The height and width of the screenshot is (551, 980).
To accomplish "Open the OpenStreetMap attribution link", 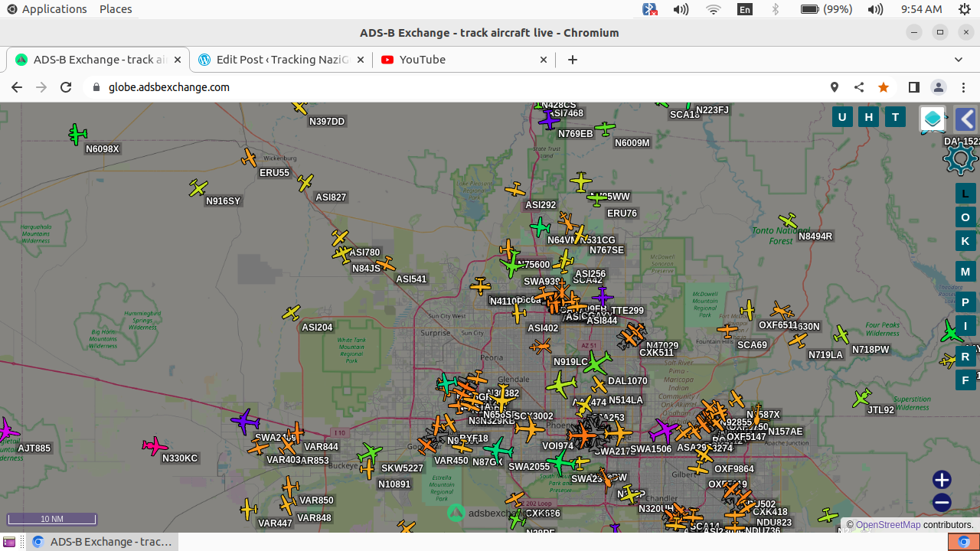I will tap(888, 525).
